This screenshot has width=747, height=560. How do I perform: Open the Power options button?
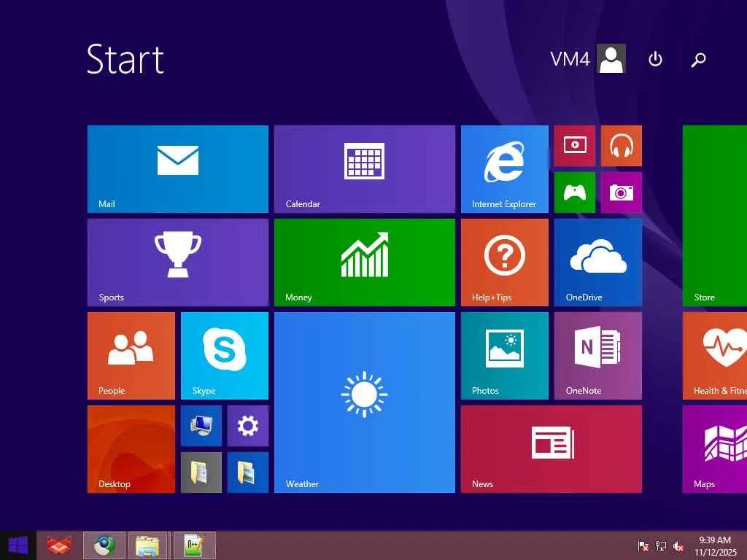tap(656, 59)
